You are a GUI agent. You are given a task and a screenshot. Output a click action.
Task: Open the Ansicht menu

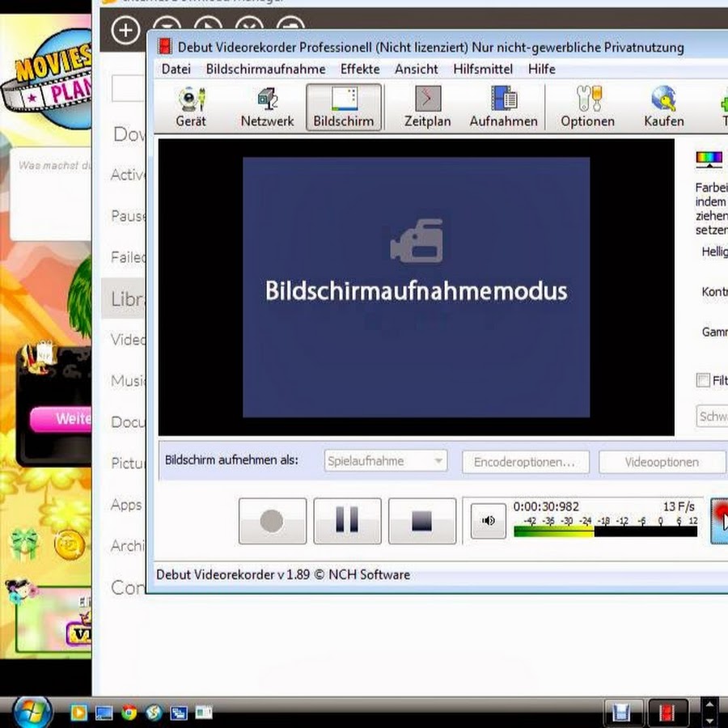coord(416,70)
